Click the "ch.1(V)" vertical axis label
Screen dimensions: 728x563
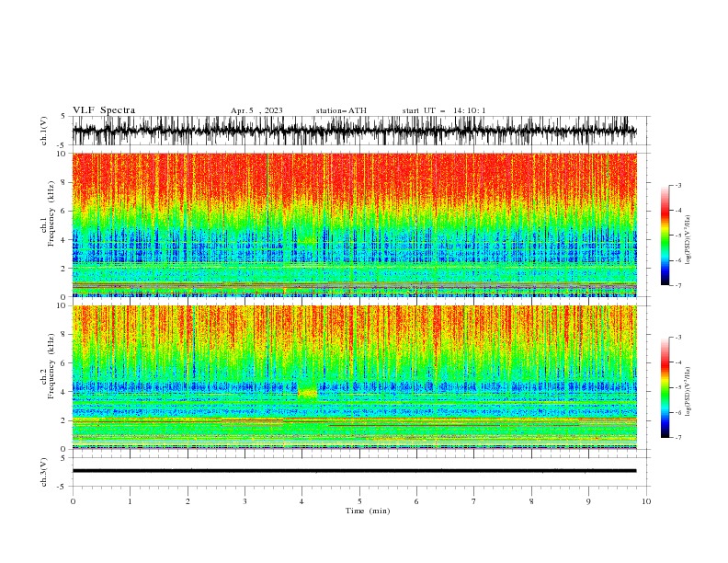(44, 131)
